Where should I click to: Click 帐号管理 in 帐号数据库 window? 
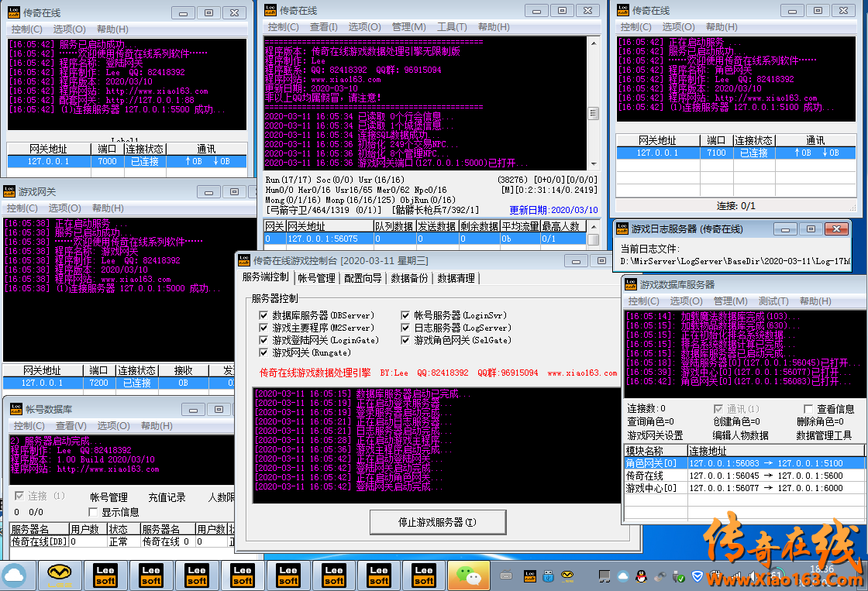pyautogui.click(x=109, y=497)
